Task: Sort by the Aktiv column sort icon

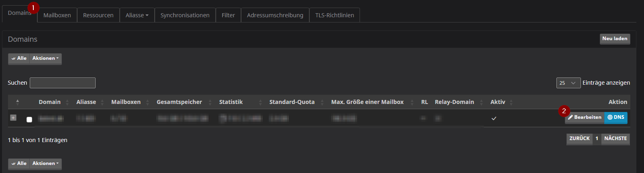Action: pos(511,102)
